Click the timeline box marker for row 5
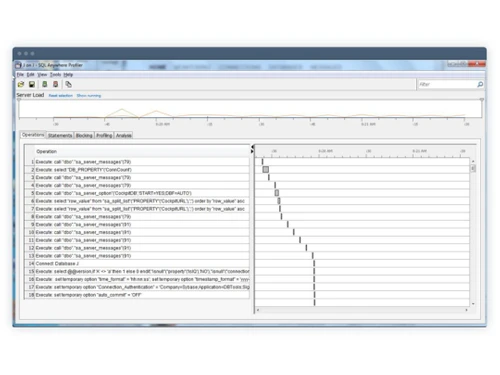500x375 pixels. click(277, 193)
